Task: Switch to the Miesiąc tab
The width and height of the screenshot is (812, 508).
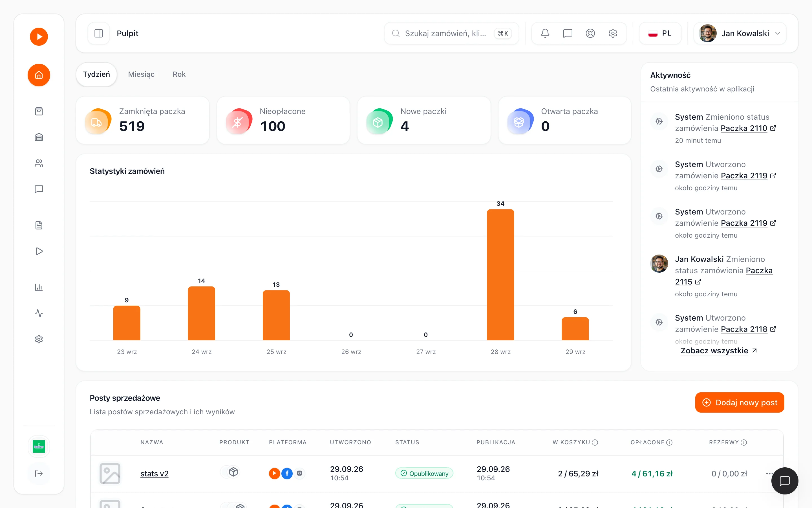Action: 141,74
